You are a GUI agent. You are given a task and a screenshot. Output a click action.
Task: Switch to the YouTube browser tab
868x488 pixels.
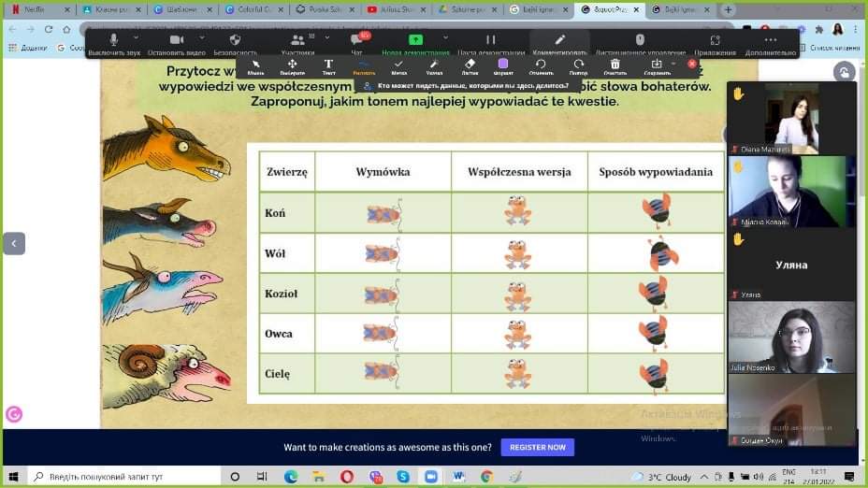[x=397, y=9]
